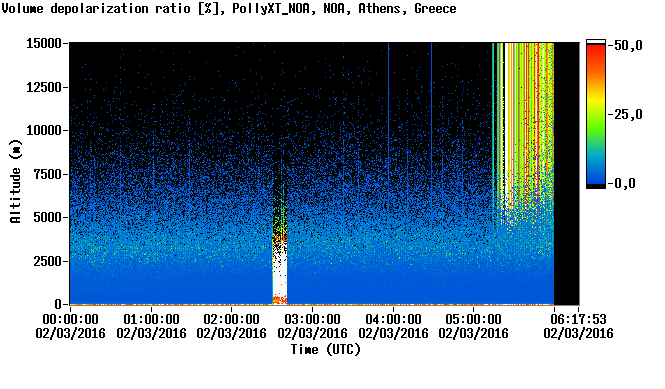Click the 05:00:00 time tick label
The image size is (665, 389).
tap(473, 325)
